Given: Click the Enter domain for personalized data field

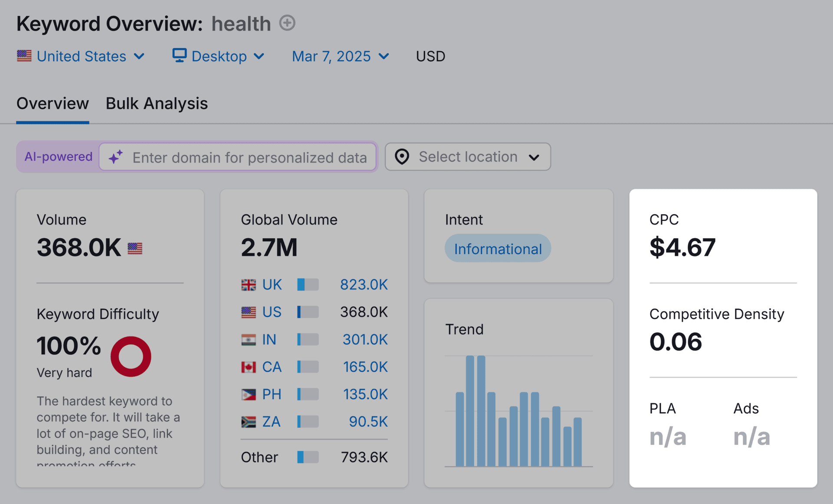Looking at the screenshot, I should pyautogui.click(x=249, y=157).
